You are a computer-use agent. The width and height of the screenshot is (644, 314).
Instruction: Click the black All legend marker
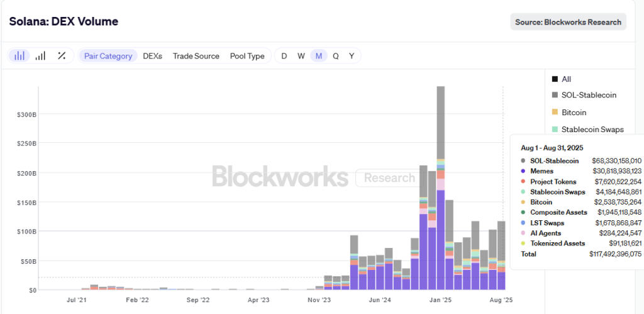(555, 79)
